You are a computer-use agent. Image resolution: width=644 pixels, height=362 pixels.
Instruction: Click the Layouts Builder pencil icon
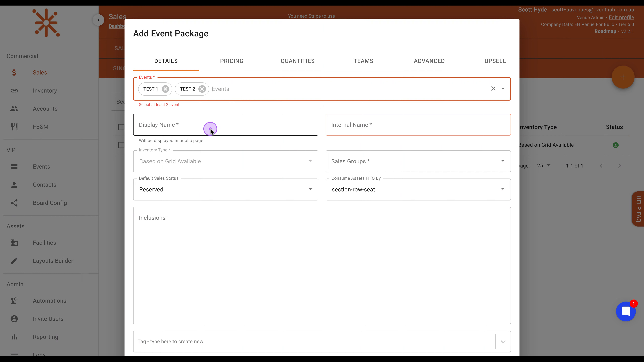point(14,261)
